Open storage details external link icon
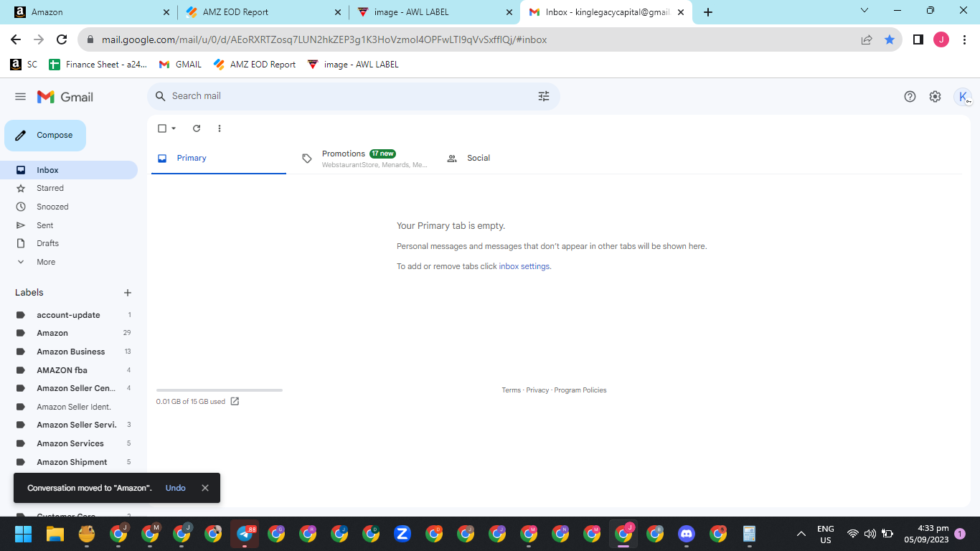Screen dimensions: 980x551 pos(235,401)
